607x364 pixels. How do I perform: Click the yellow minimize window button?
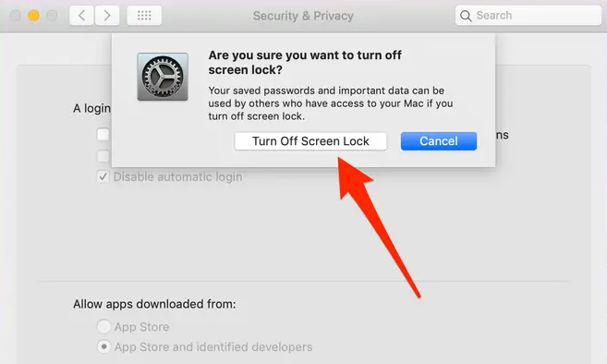[x=33, y=16]
